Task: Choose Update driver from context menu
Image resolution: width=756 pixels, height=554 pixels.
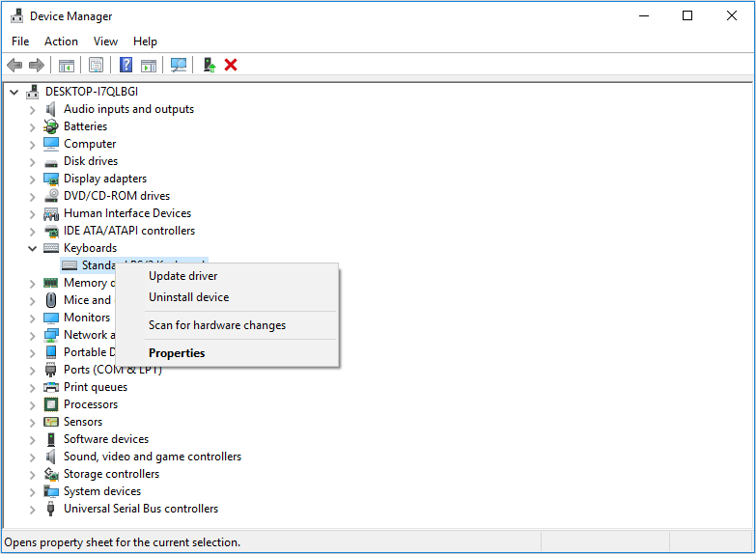Action: point(182,276)
